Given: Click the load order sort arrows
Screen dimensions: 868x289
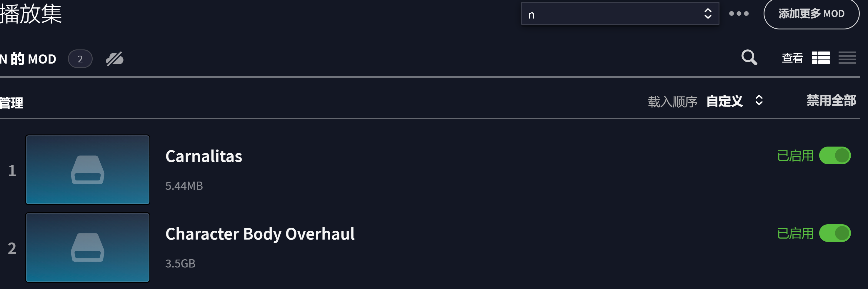Looking at the screenshot, I should click(x=759, y=100).
